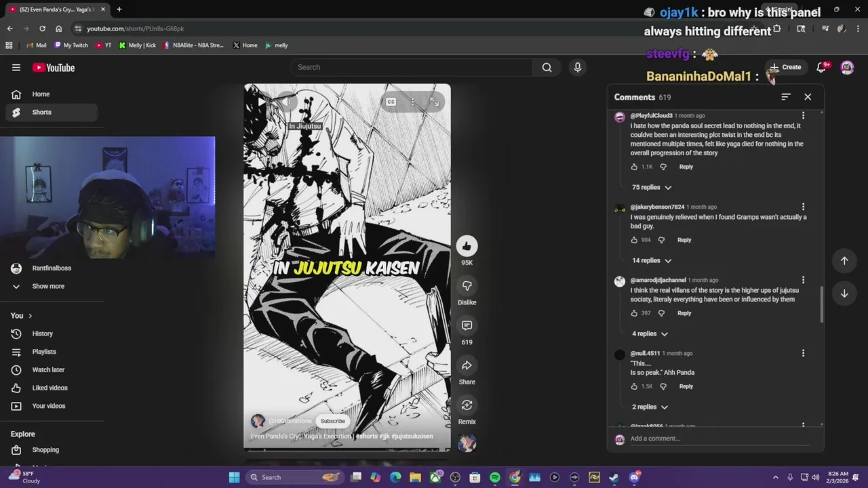868x488 pixels.
Task: Open the Short's three-dot more options
Action: (x=412, y=102)
